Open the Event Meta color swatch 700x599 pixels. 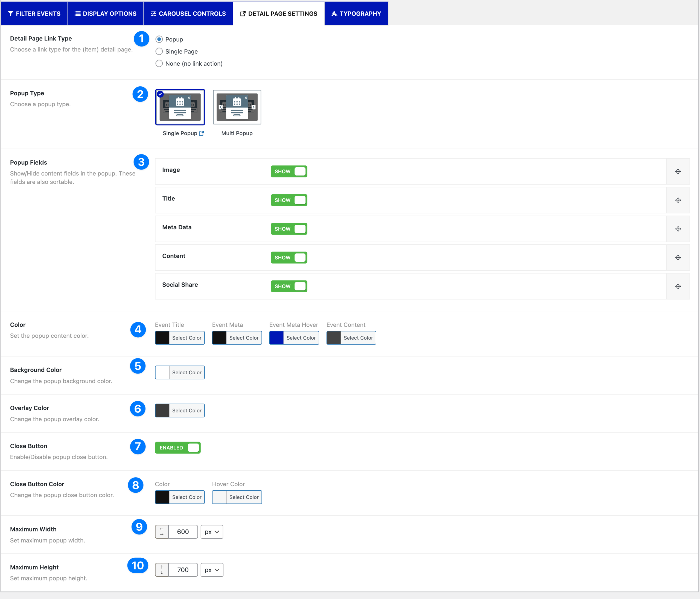pyautogui.click(x=219, y=338)
